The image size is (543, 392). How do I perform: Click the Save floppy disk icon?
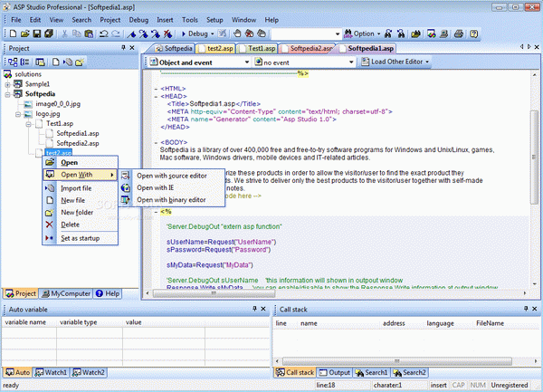pyautogui.click(x=37, y=33)
